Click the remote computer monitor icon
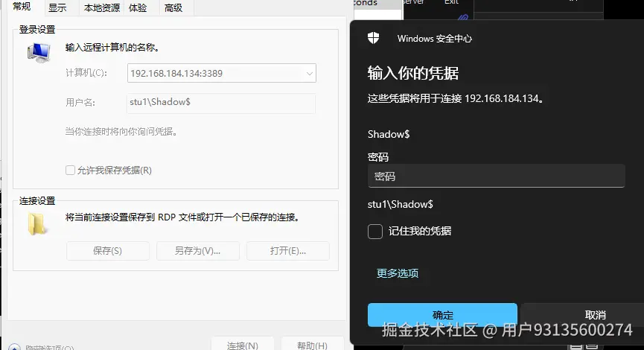 39,53
